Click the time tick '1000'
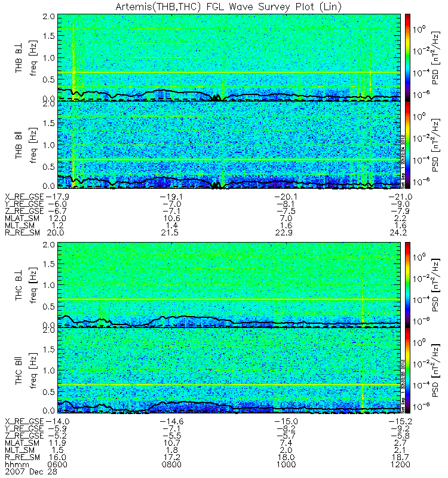The width and height of the screenshot is (448, 478). click(x=286, y=465)
